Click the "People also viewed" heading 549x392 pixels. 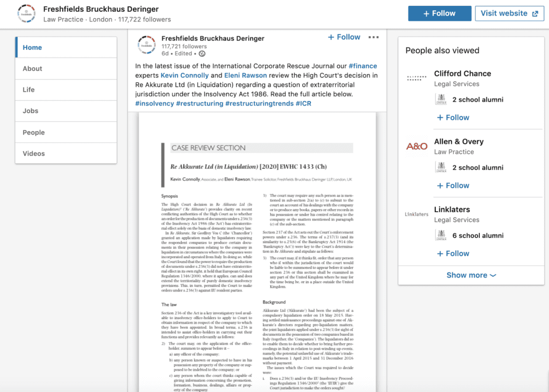click(x=442, y=50)
